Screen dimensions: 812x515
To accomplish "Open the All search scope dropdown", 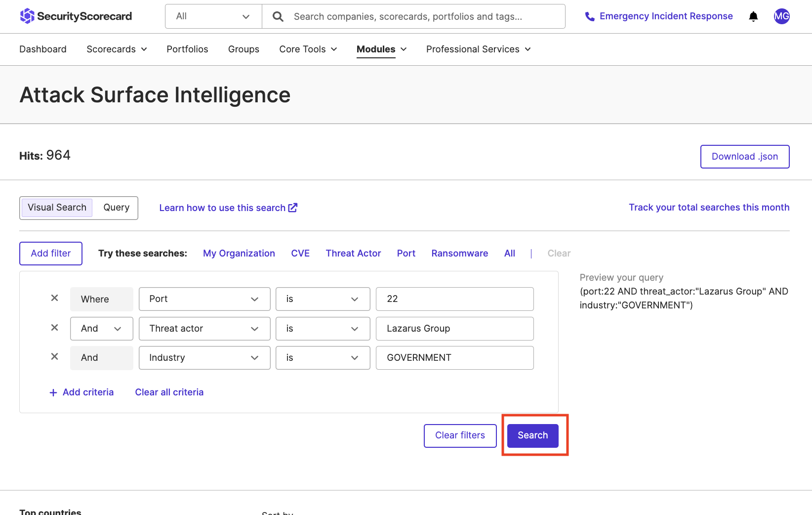I will point(213,16).
